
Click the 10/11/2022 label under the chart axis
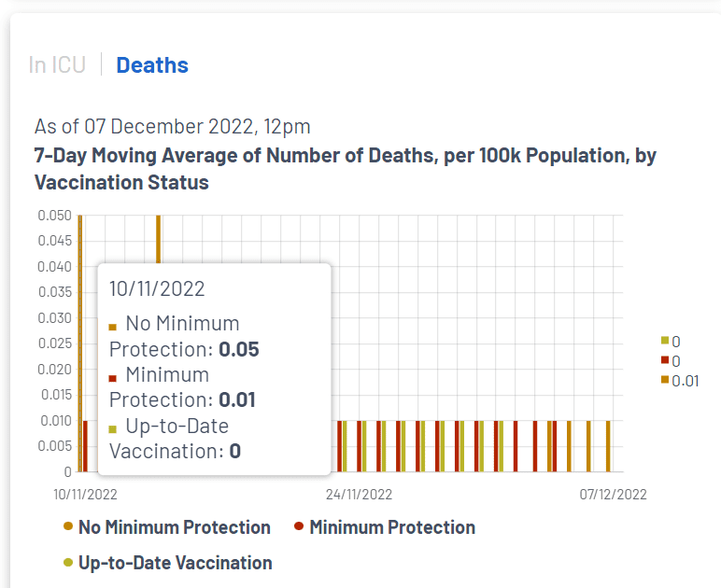86,494
